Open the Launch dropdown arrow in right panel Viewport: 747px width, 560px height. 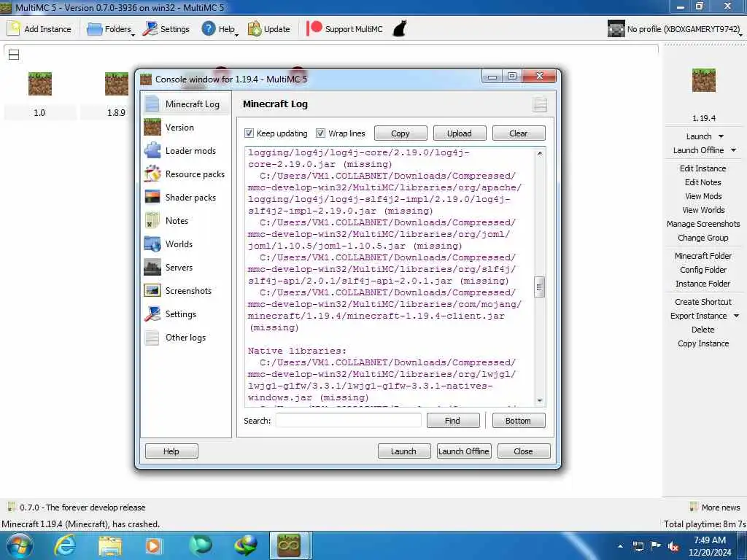click(x=721, y=136)
